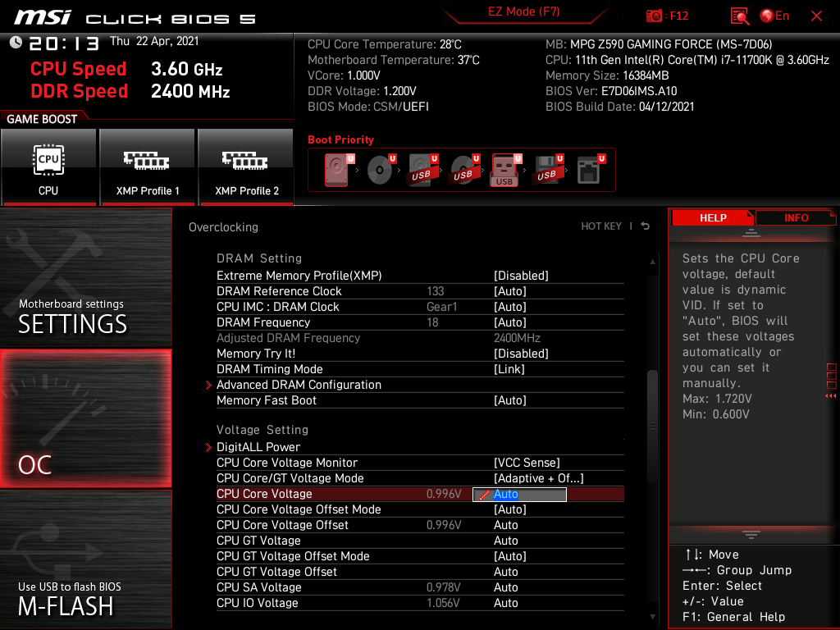Click the red side panel arrows at right edge

[831, 395]
